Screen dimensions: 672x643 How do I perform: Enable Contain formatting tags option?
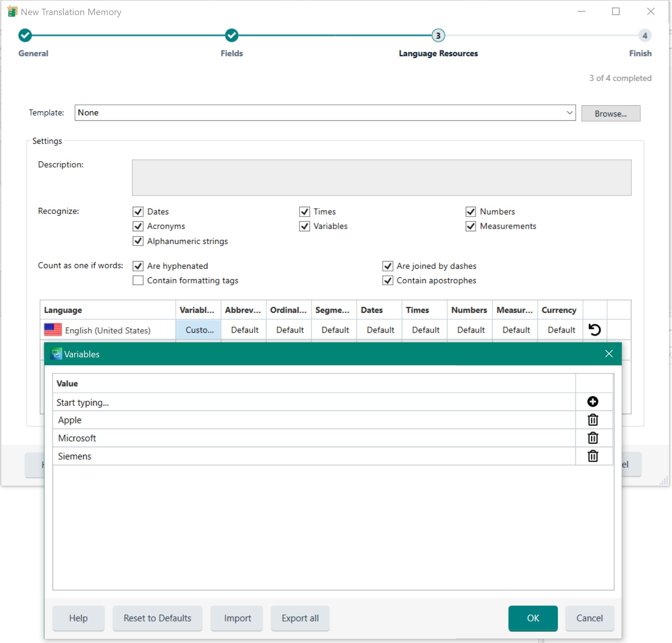tap(138, 280)
